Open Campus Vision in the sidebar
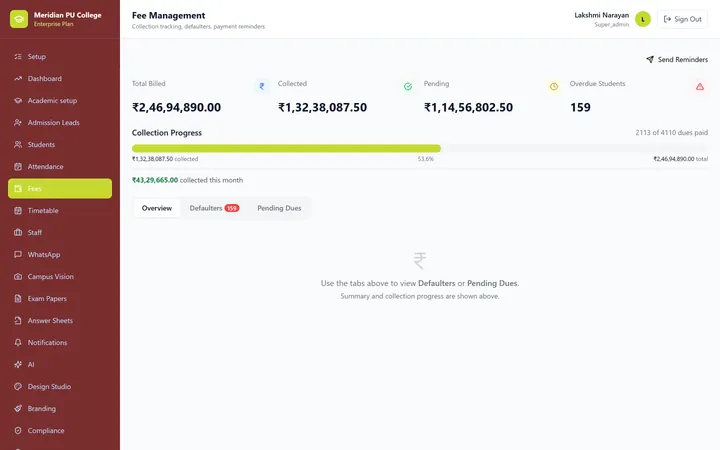 (x=60, y=276)
